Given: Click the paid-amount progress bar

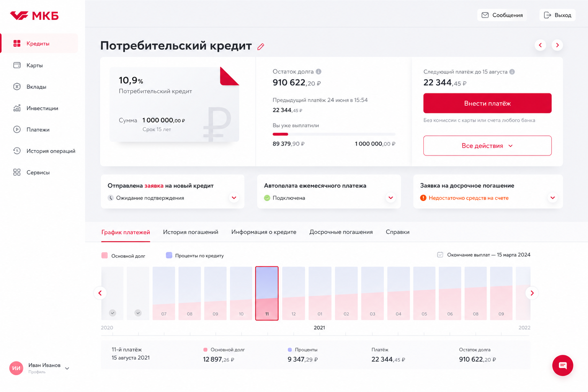Looking at the screenshot, I should 334,134.
